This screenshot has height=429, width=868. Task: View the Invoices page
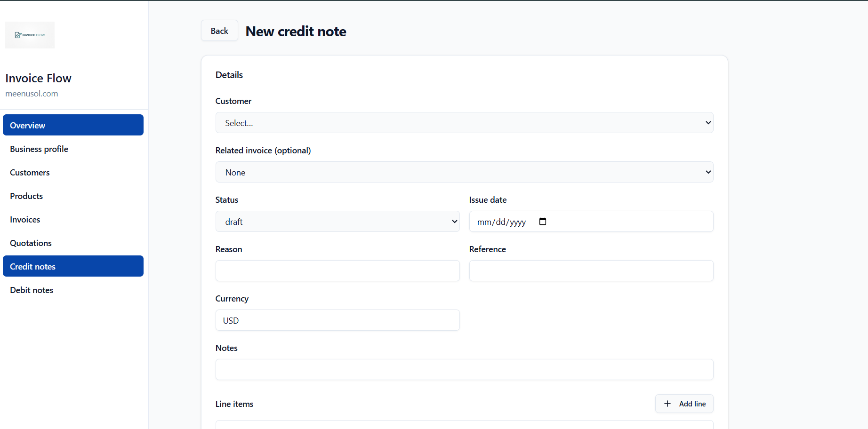click(73, 219)
